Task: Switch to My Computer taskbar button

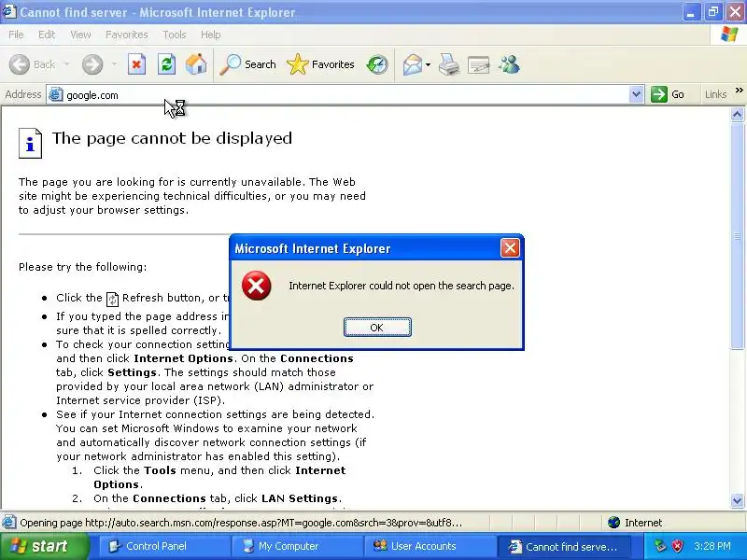Action: click(298, 546)
